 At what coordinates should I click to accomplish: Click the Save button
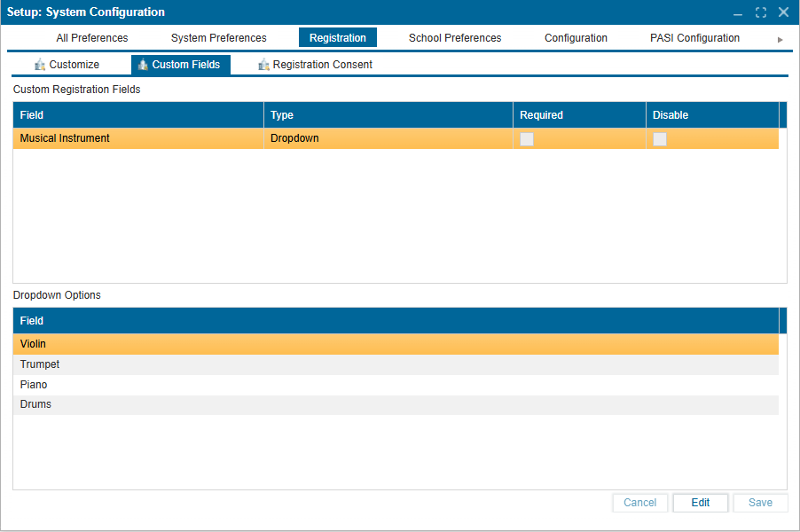click(x=760, y=502)
